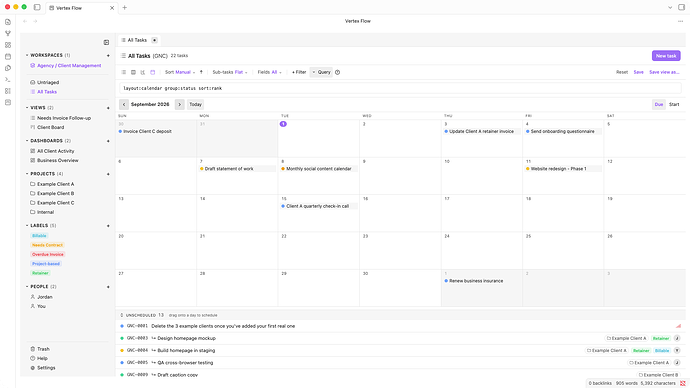
Task: Collapse the Projects section
Action: pyautogui.click(x=27, y=174)
